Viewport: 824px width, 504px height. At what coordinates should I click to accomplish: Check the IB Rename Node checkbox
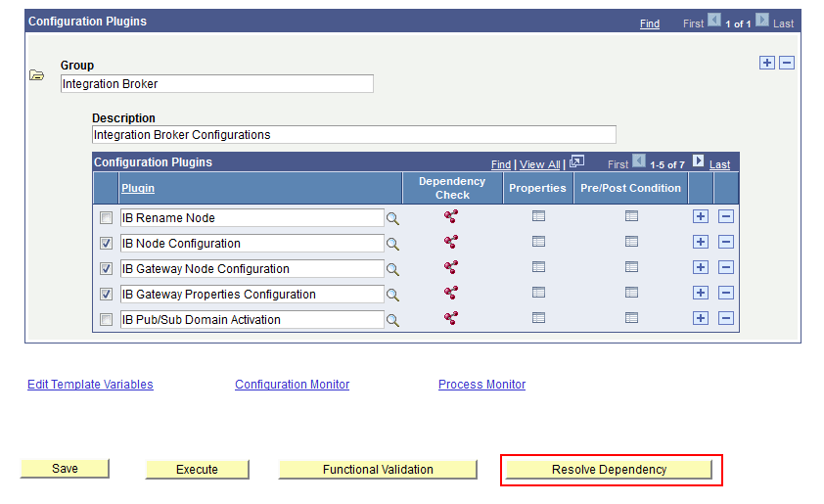pyautogui.click(x=106, y=217)
